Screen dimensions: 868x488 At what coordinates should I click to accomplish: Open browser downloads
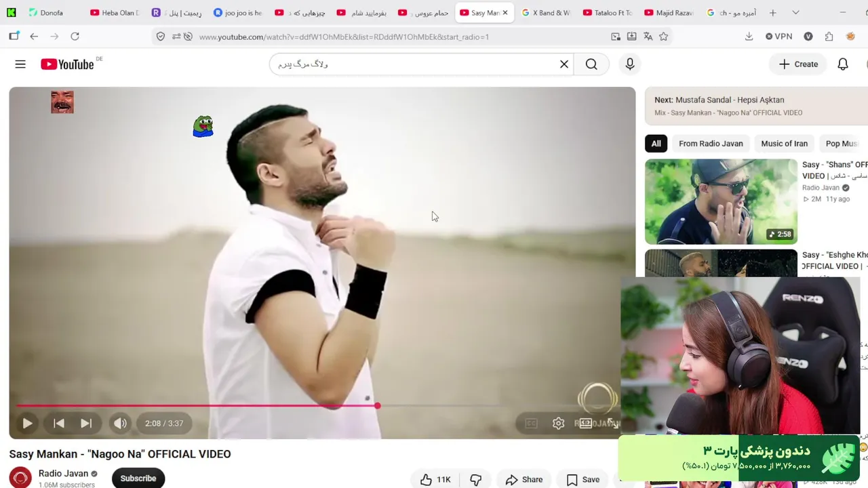click(x=749, y=37)
